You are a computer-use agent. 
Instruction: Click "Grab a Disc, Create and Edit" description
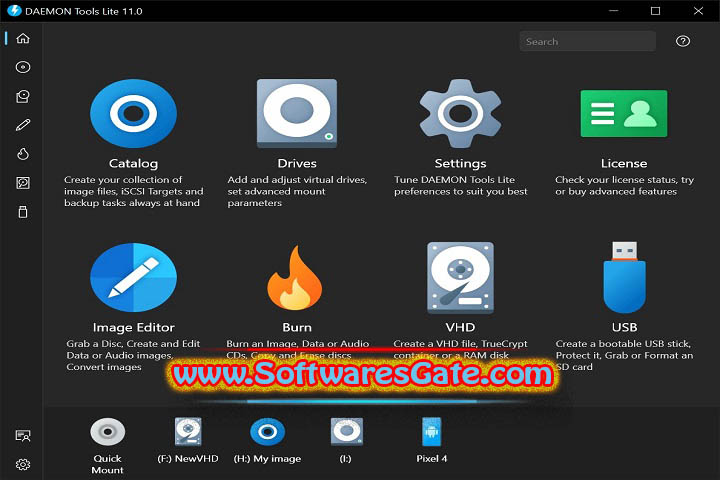133,344
